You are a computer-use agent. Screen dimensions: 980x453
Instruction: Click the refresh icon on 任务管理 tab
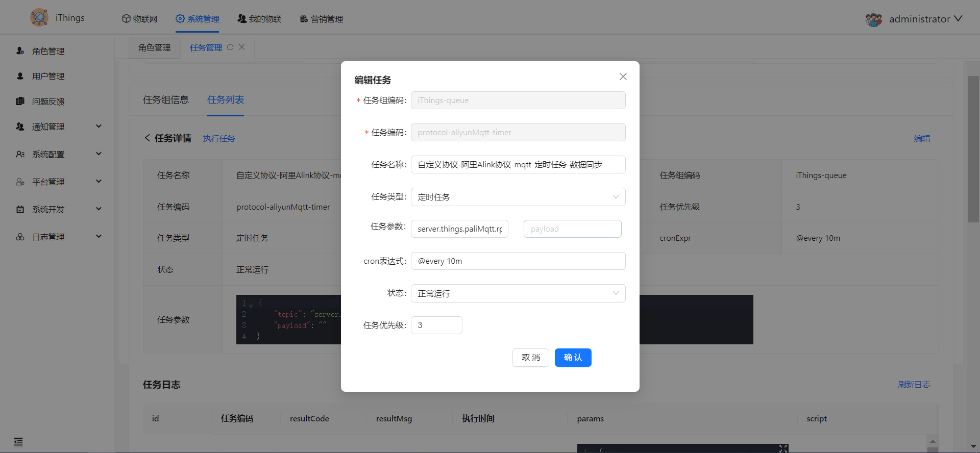click(x=230, y=47)
